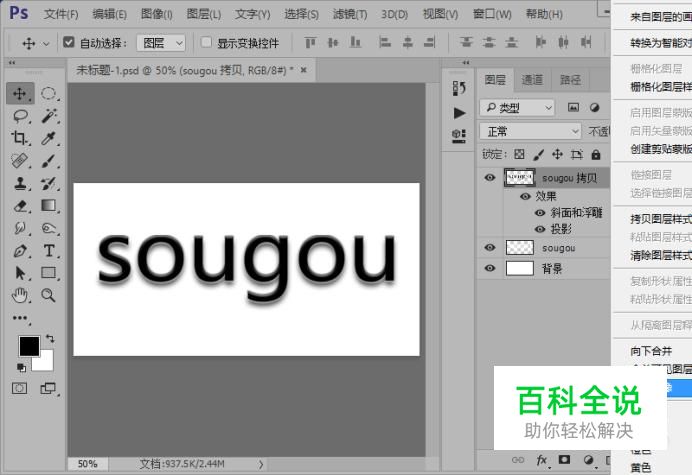Select the Hand tool

click(x=20, y=295)
